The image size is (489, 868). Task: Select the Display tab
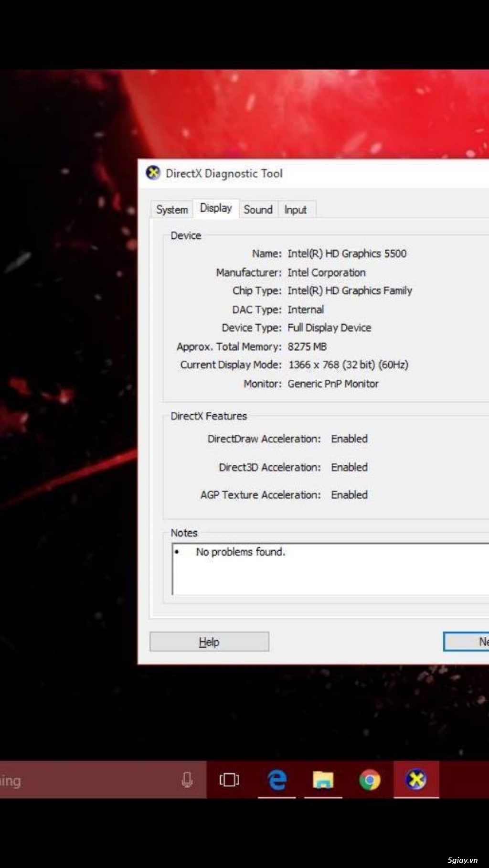click(216, 208)
